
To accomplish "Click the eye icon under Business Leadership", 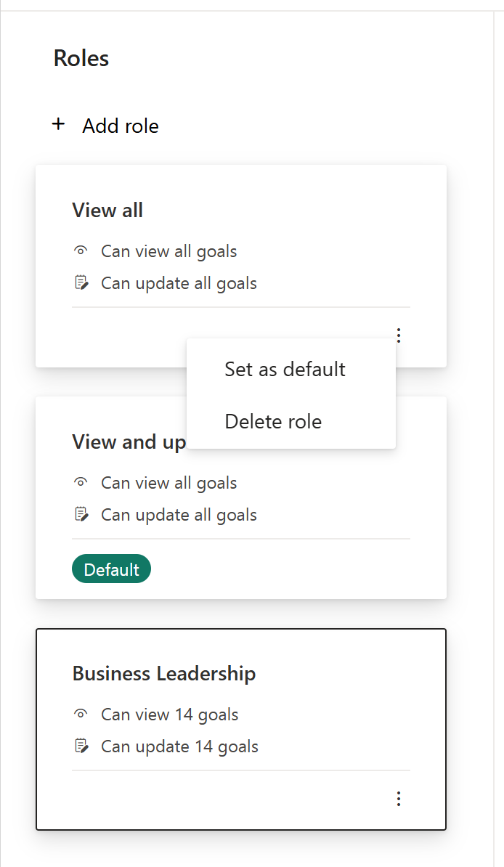I will tap(81, 713).
